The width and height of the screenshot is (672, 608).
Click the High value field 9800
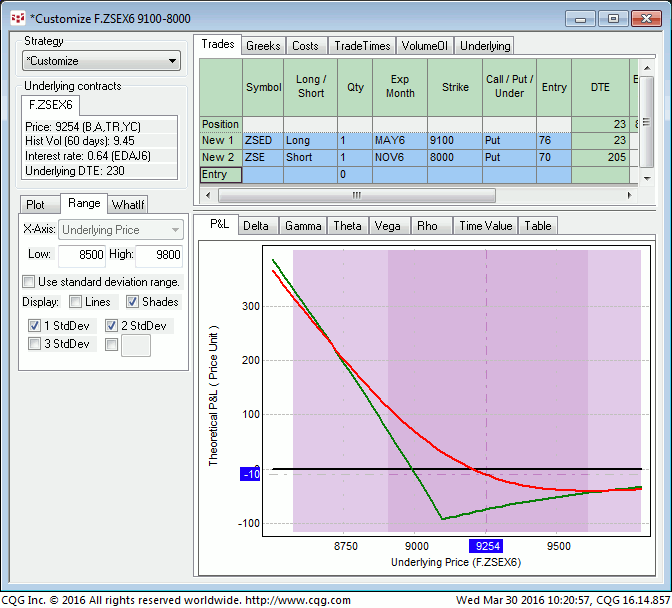point(159,255)
